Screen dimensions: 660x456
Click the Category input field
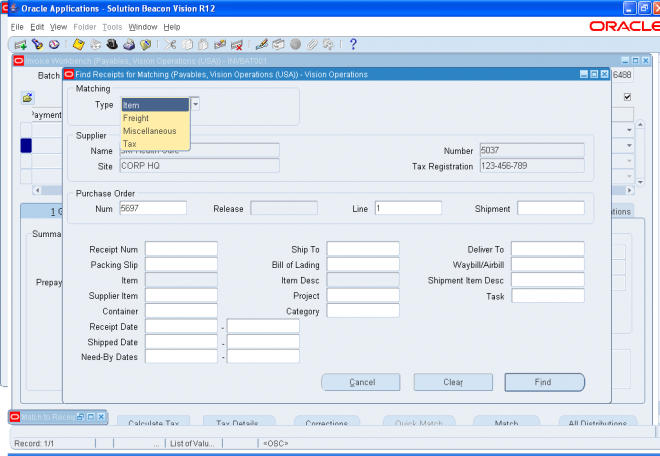click(x=363, y=311)
